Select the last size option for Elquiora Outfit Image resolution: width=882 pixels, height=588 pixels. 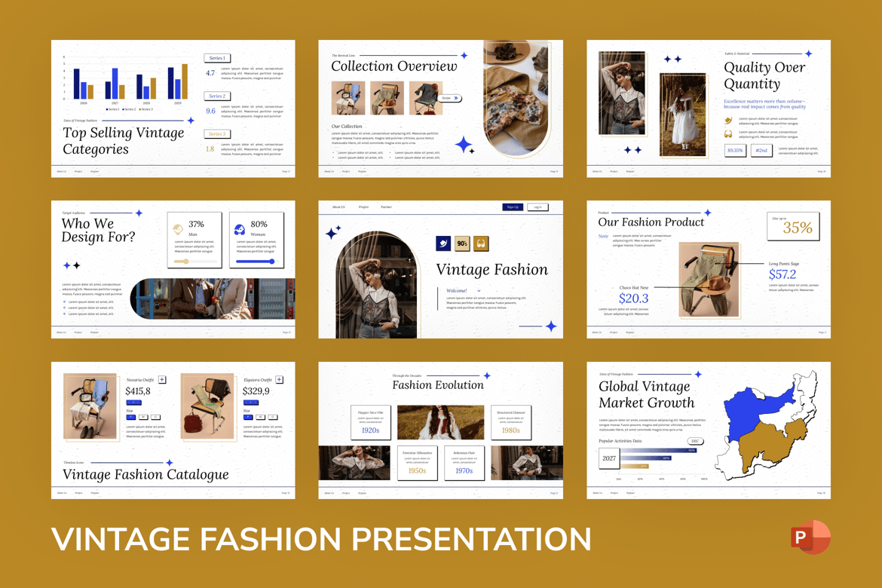tap(273, 417)
